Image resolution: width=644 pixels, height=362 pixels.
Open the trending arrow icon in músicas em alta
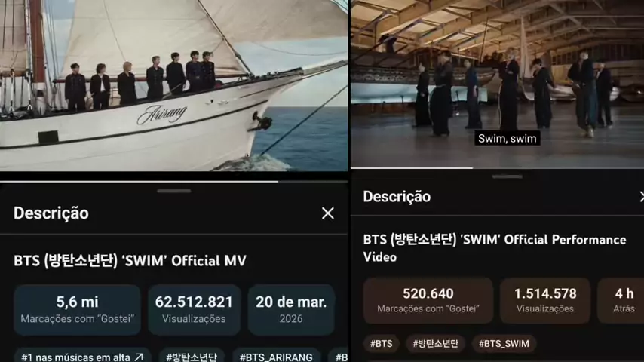coord(139,357)
